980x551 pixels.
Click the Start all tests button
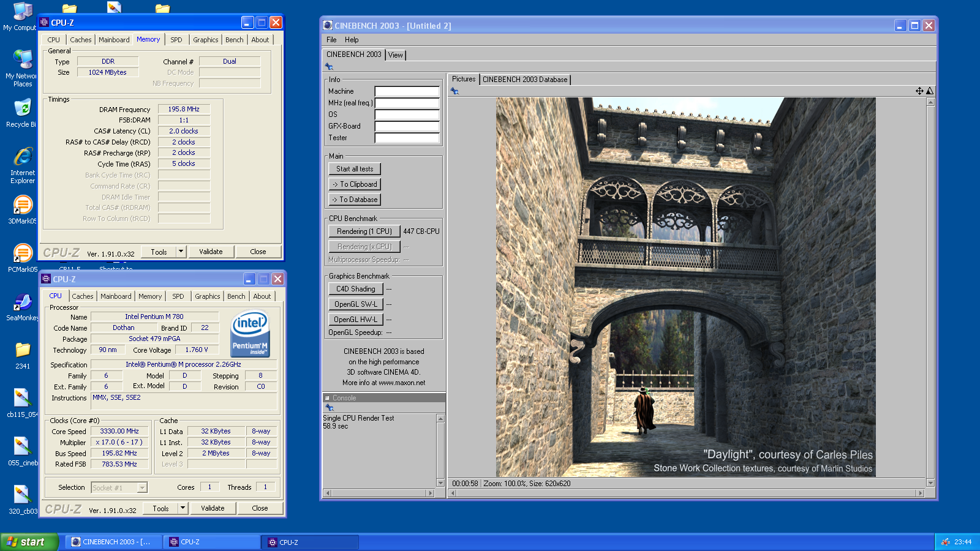pos(355,169)
